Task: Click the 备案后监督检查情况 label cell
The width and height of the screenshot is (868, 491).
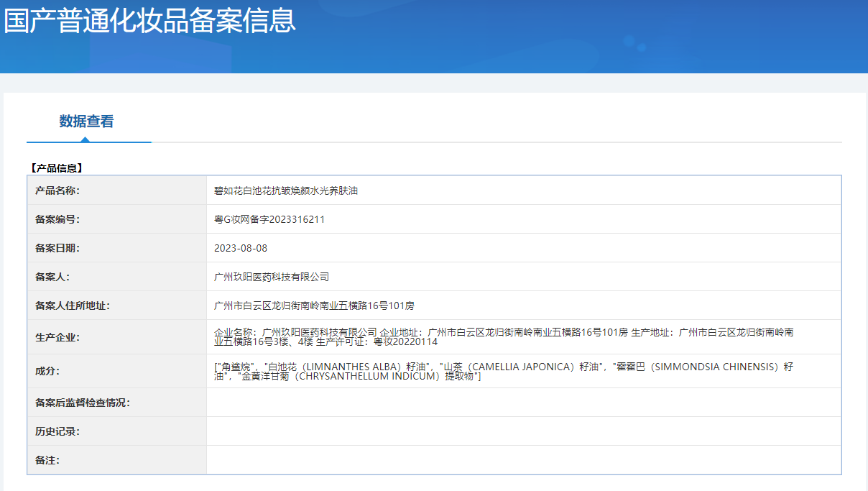Action: (83, 403)
